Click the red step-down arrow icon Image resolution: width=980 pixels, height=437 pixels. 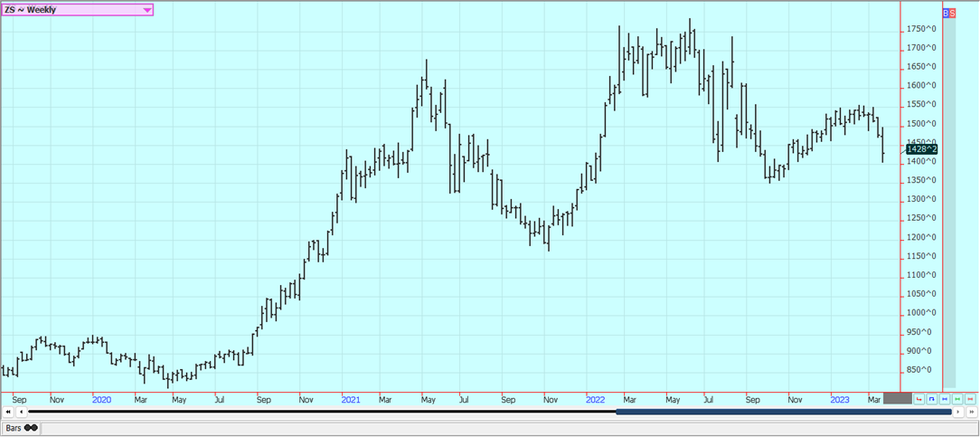[x=919, y=399]
